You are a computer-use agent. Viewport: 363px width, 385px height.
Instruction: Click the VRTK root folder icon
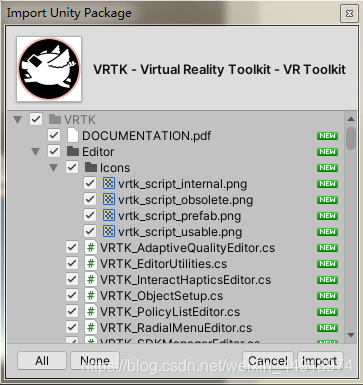pyautogui.click(x=55, y=119)
